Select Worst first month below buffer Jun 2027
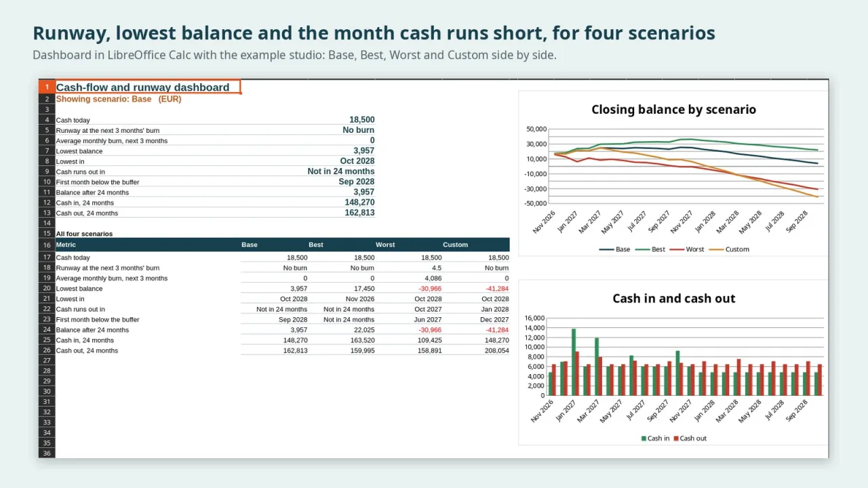The height and width of the screenshot is (488, 868). [x=428, y=320]
